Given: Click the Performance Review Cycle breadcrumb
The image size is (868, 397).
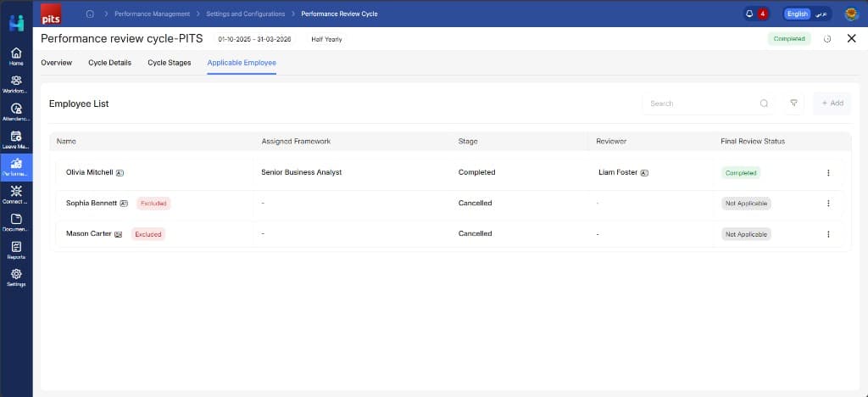Looking at the screenshot, I should (339, 14).
